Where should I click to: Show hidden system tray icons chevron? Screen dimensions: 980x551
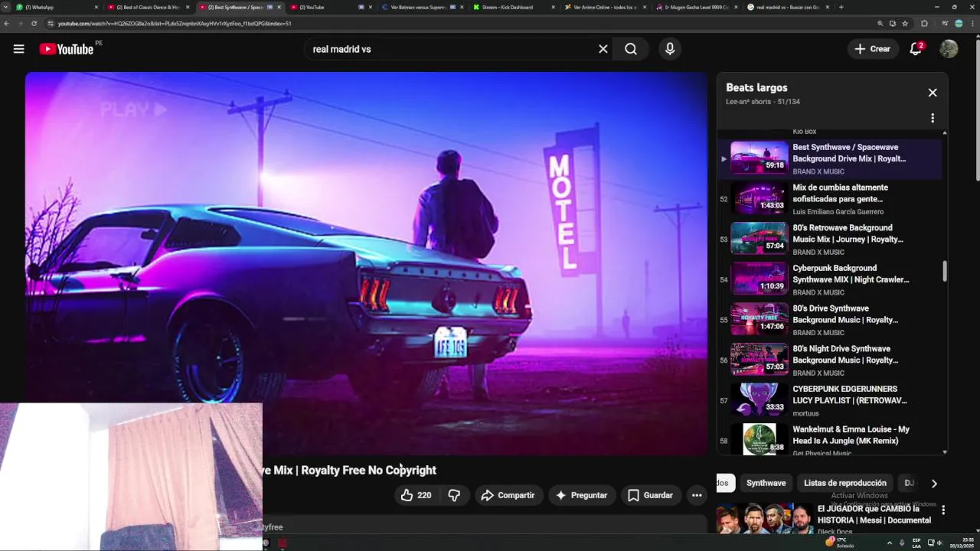[889, 543]
